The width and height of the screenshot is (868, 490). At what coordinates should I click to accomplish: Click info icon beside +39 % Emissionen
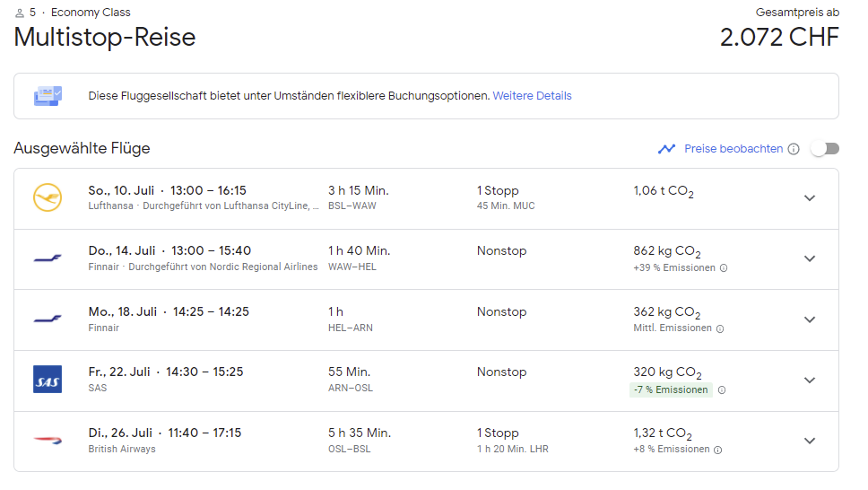pyautogui.click(x=724, y=267)
